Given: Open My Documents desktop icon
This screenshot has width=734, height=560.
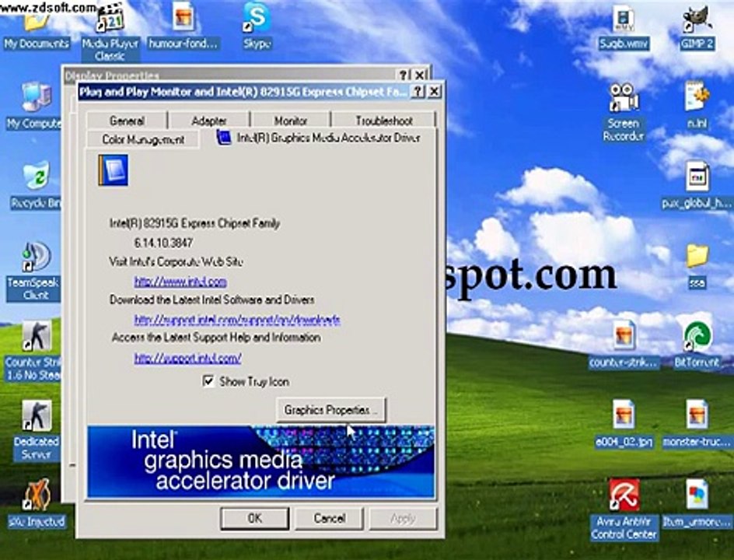Looking at the screenshot, I should point(36,29).
